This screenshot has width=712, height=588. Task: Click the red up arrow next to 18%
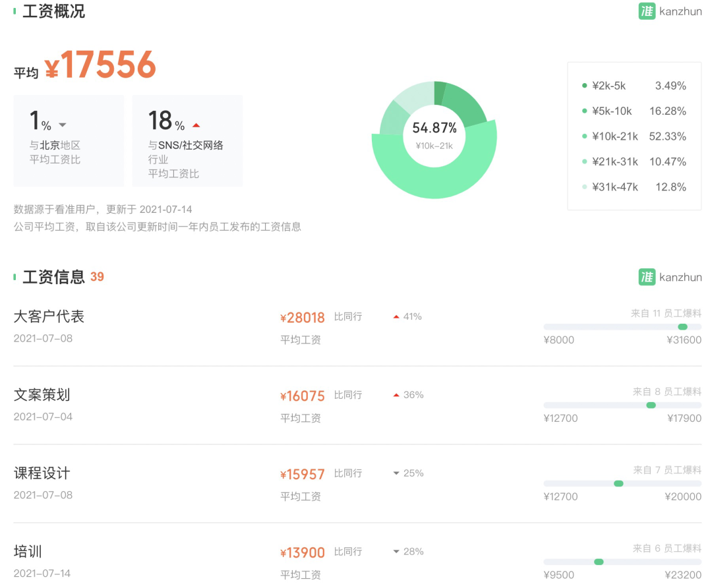196,125
